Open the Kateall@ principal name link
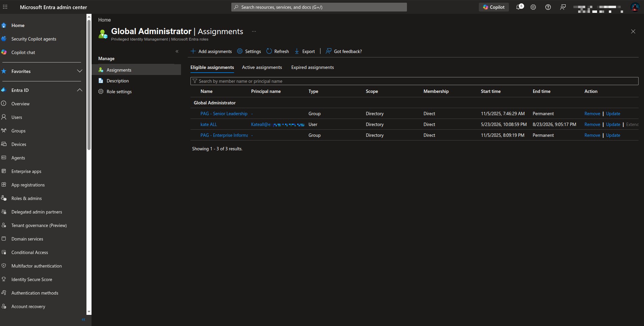 278,125
